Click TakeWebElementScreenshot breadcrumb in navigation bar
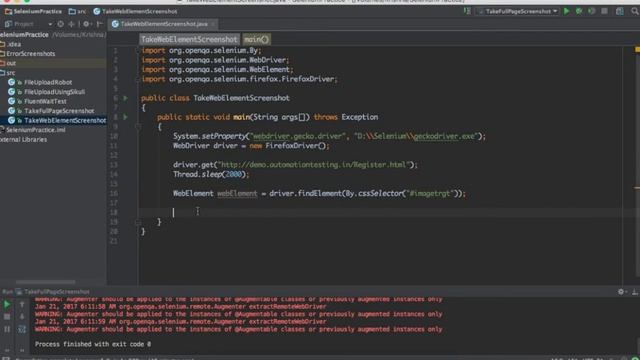 click(136, 11)
